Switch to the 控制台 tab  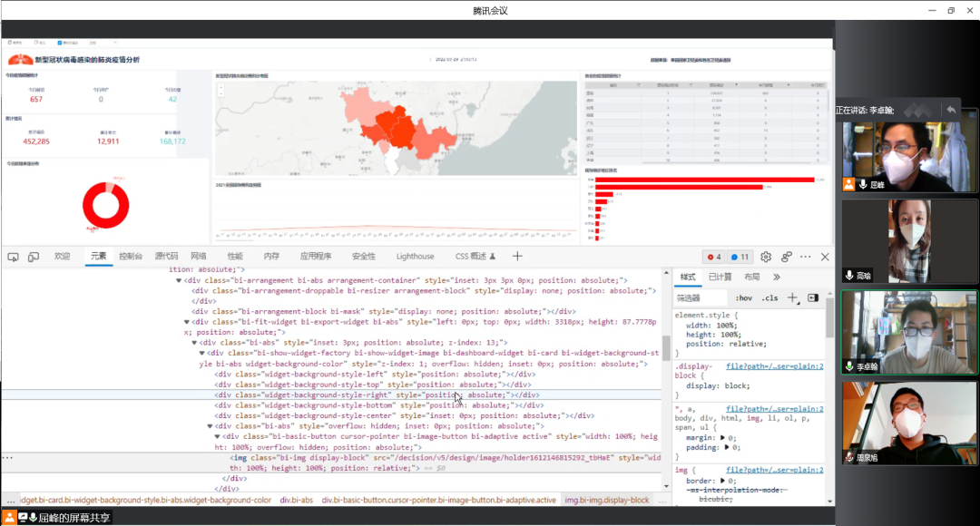[130, 257]
